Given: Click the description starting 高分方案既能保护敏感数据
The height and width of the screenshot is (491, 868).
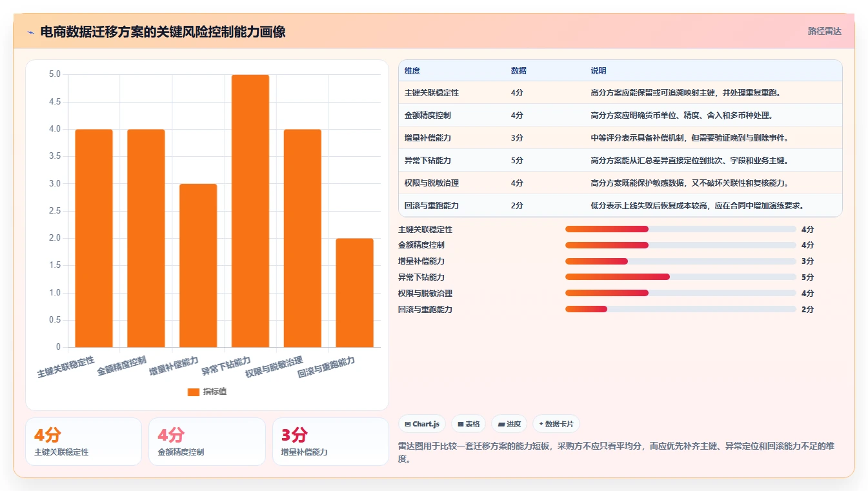Looking at the screenshot, I should pos(689,183).
